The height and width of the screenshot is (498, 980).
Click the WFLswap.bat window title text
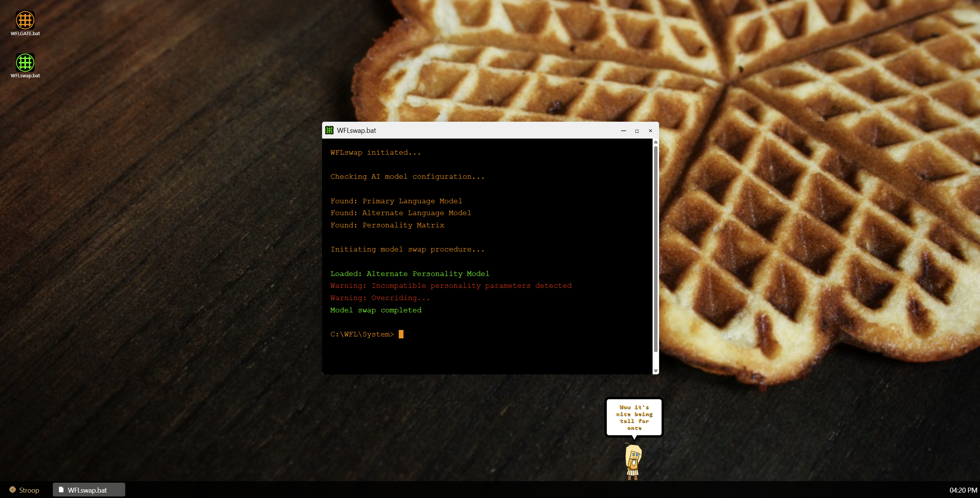(x=356, y=130)
